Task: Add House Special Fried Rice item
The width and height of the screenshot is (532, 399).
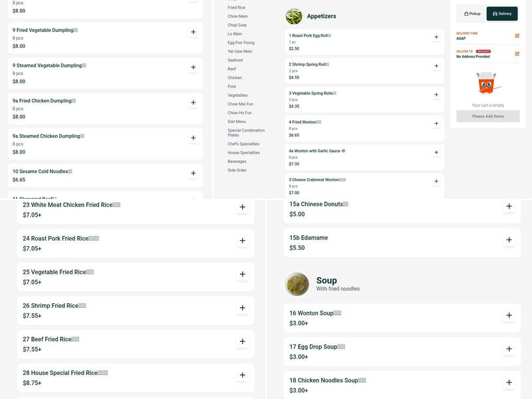Action: click(x=242, y=375)
